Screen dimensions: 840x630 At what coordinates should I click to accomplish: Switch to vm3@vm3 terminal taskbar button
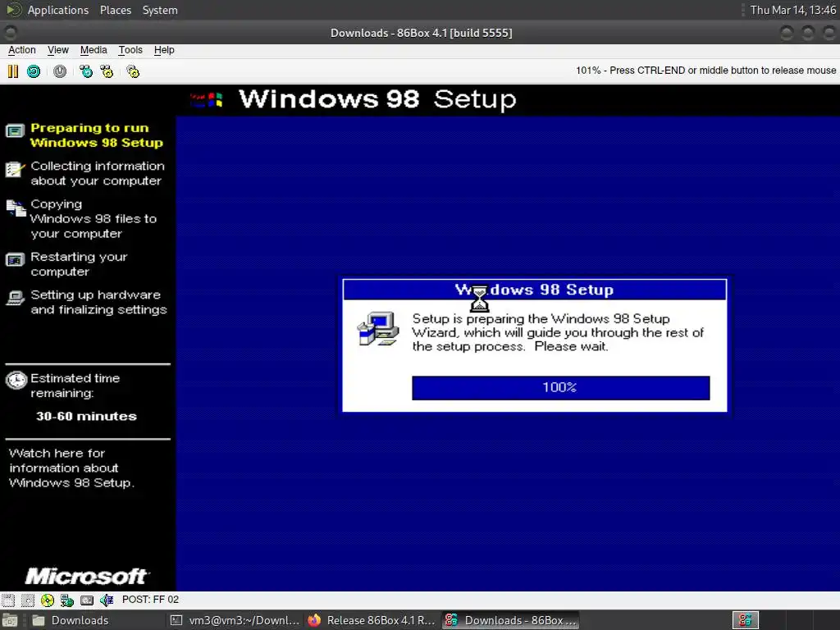click(x=235, y=620)
